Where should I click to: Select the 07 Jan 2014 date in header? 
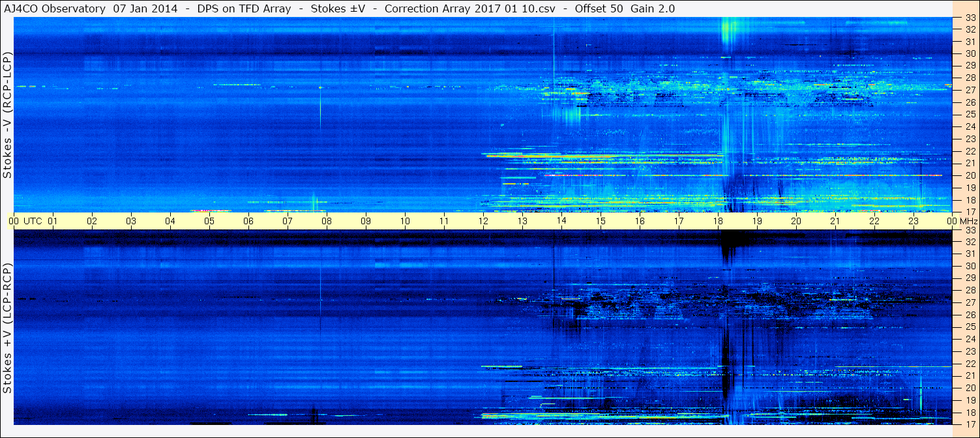[x=147, y=8]
